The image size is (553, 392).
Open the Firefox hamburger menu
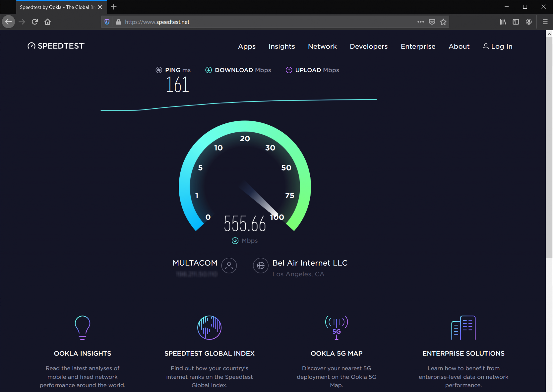point(545,22)
